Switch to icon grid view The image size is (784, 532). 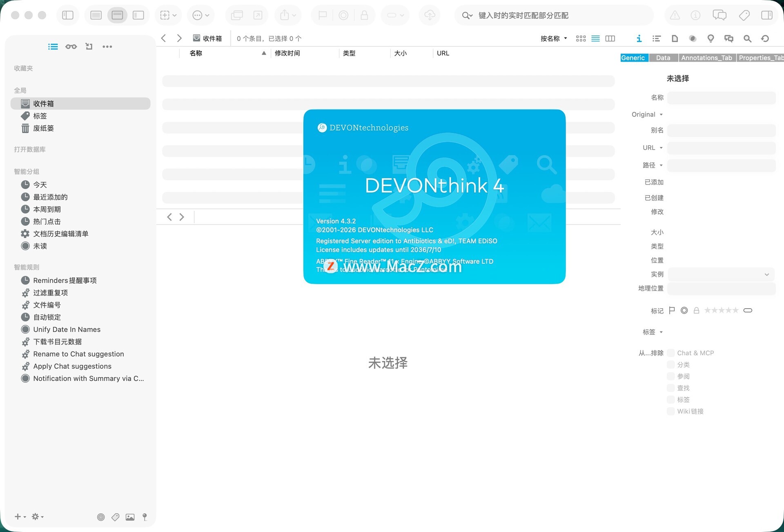tap(581, 38)
